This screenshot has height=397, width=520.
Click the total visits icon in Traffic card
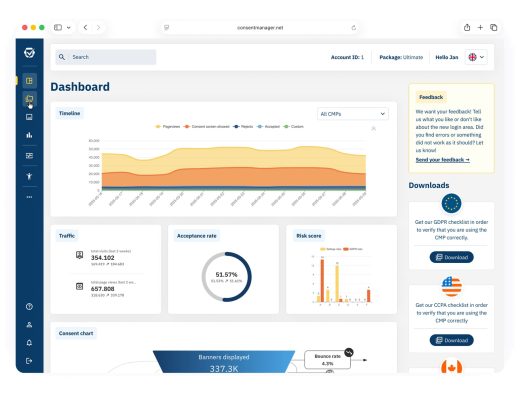pyautogui.click(x=79, y=255)
